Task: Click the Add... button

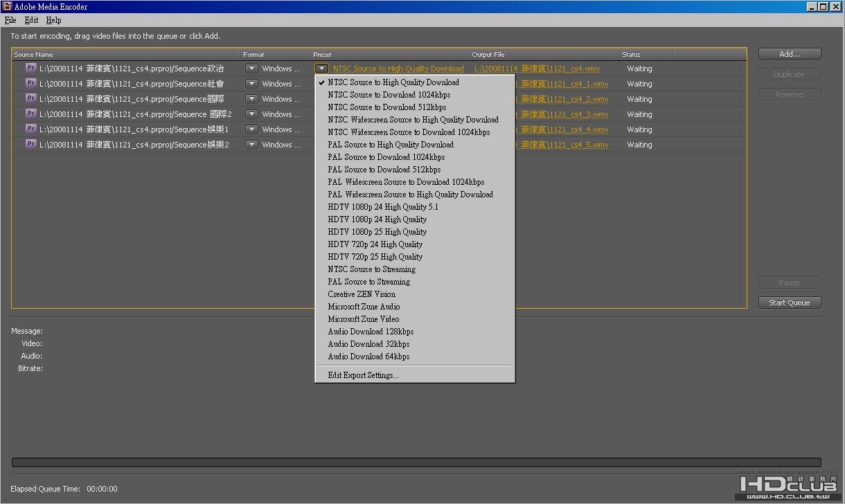Action: [790, 54]
